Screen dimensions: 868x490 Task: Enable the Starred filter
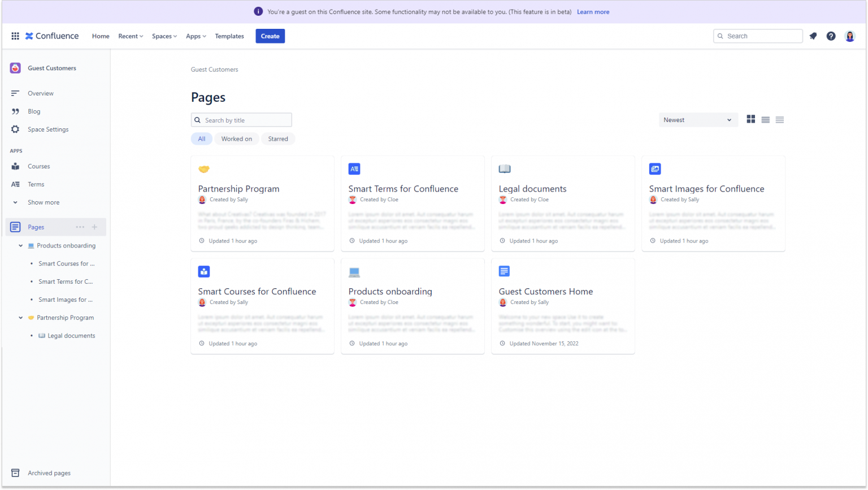tap(278, 138)
